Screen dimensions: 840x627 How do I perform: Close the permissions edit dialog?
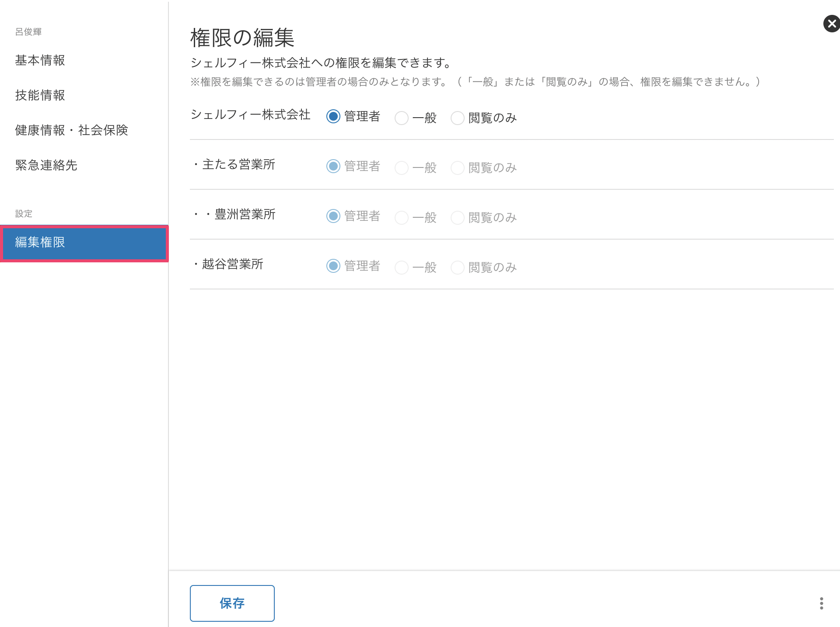(832, 24)
